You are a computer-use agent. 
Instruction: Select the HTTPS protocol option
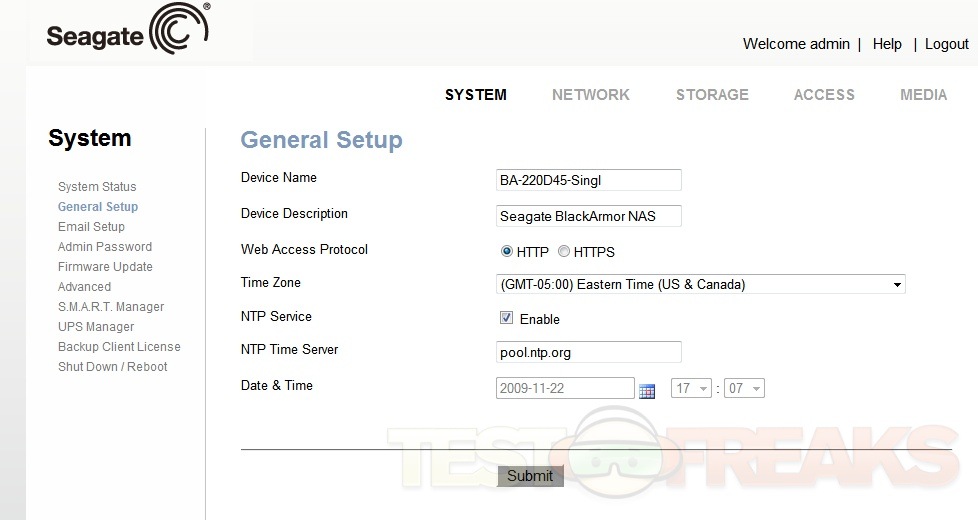tap(564, 252)
